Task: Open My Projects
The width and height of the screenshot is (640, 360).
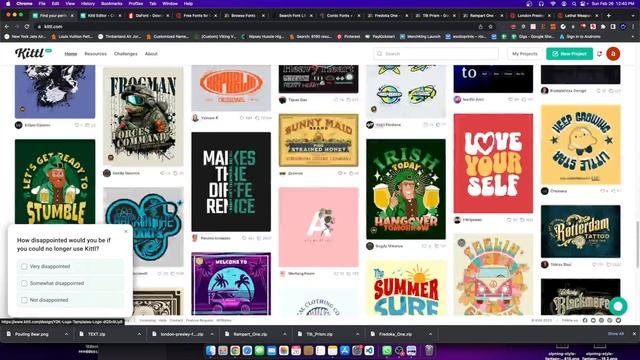Action: [524, 53]
